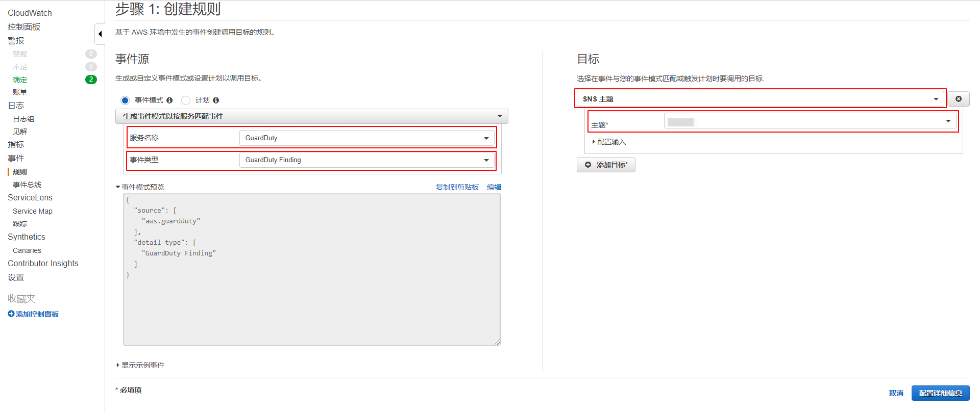980x413 pixels.
Task: Remove the SNS target with X icon
Action: tap(958, 99)
